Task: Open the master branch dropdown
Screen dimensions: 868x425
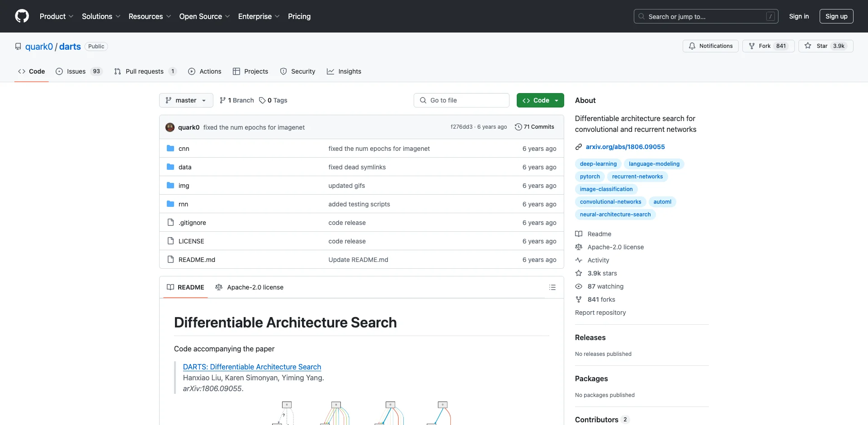Action: coord(186,100)
